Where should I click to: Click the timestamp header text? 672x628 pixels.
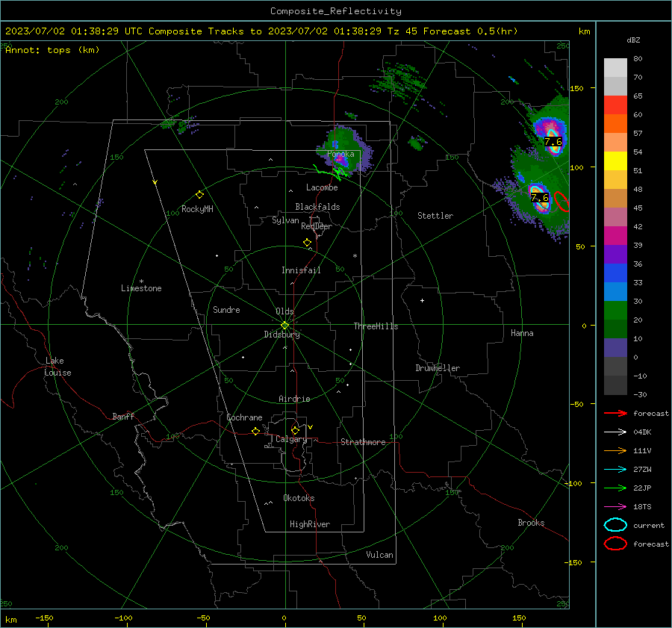click(261, 31)
